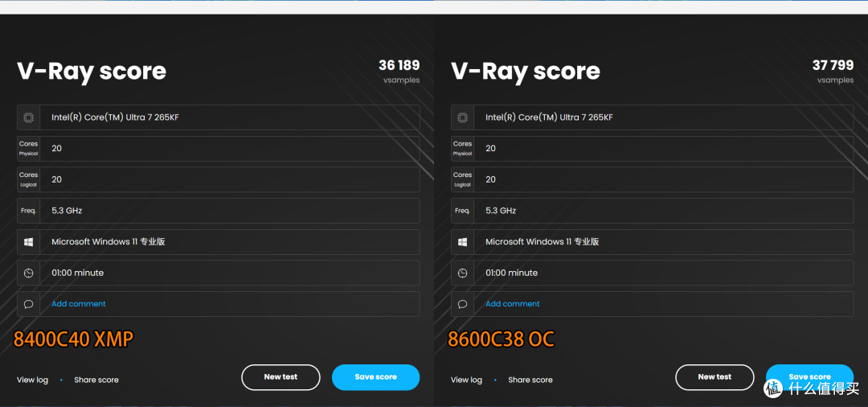Click Cores Logical label in right panel
This screenshot has height=407, width=868.
pos(462,179)
